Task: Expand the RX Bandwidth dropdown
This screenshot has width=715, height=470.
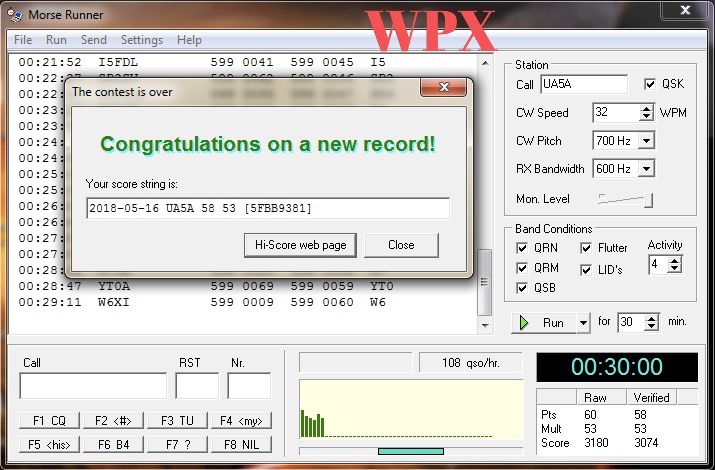Action: click(645, 169)
